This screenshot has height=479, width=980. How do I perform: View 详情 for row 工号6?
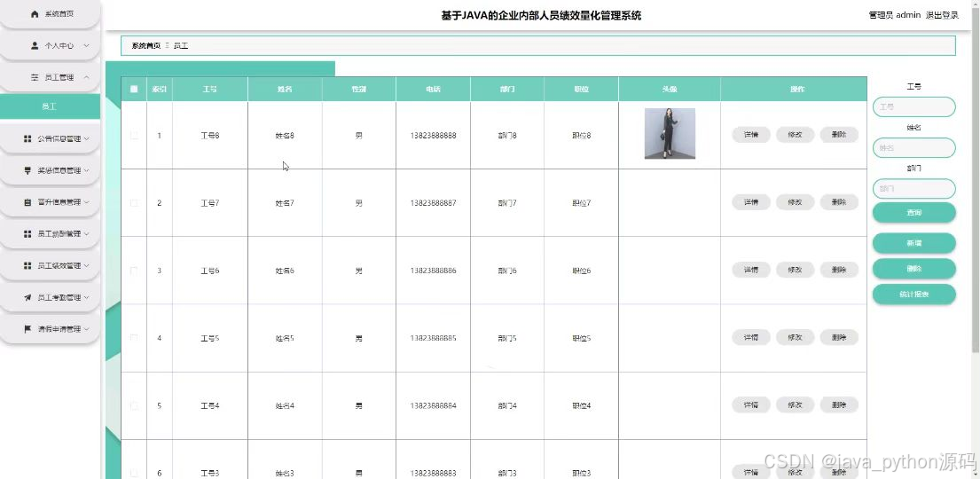click(x=750, y=270)
